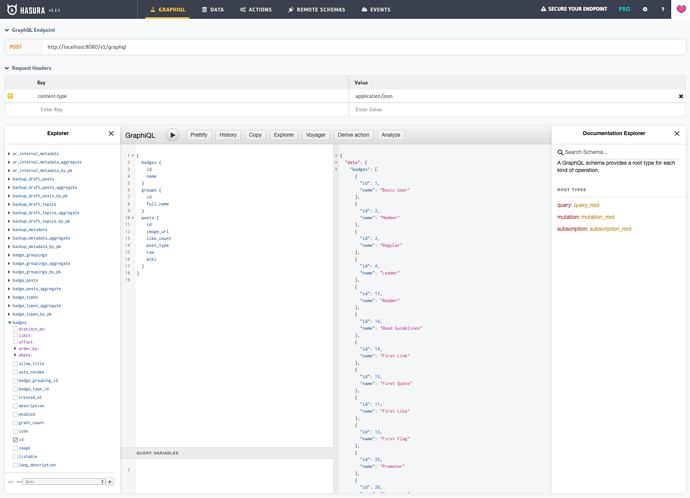The image size is (690, 498).
Task: Collapse the badges tree node
Action: click(x=9, y=322)
